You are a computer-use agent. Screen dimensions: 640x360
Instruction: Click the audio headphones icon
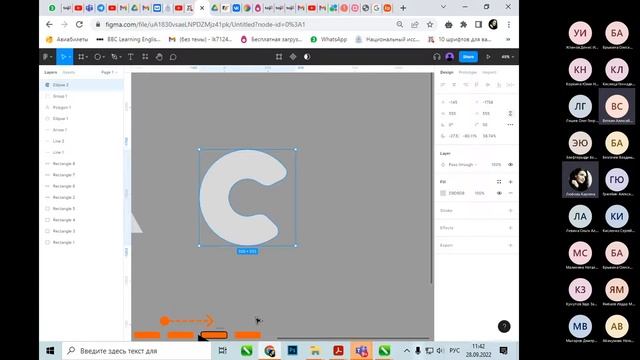pos(437,57)
